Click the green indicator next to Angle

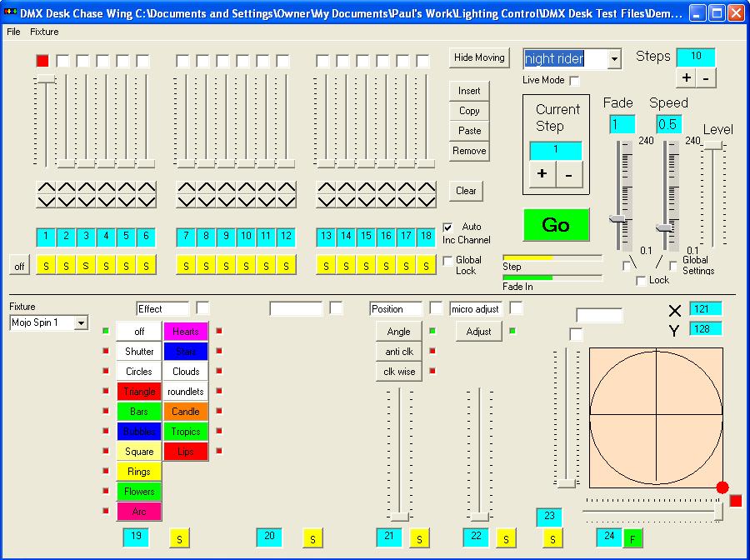(432, 331)
